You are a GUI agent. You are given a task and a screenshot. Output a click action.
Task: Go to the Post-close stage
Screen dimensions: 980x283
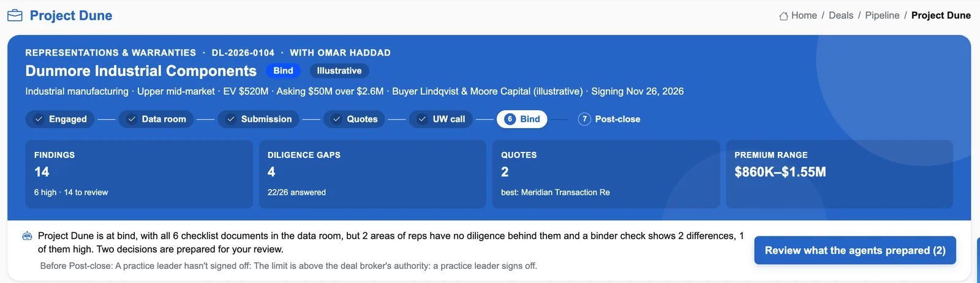click(609, 119)
